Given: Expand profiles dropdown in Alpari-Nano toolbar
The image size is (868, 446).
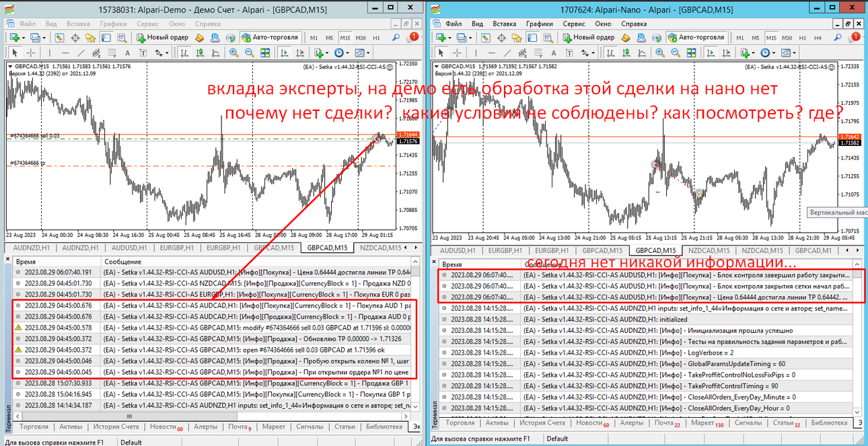Looking at the screenshot, I should (x=470, y=37).
